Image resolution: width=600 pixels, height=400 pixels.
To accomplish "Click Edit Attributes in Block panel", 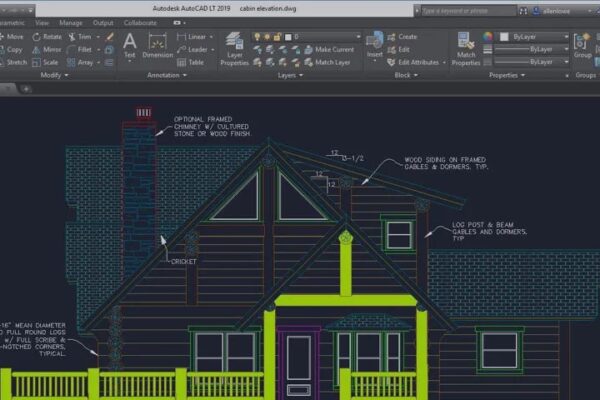I will 413,62.
